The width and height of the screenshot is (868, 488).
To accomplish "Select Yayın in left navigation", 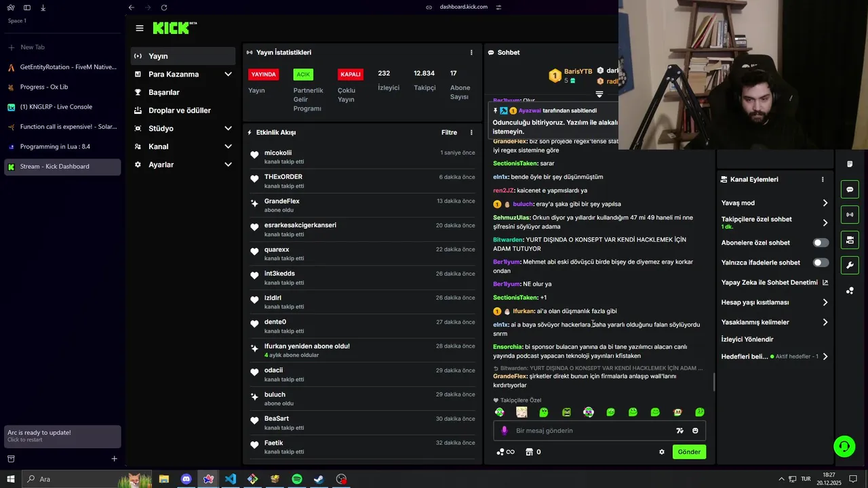I will pyautogui.click(x=183, y=56).
